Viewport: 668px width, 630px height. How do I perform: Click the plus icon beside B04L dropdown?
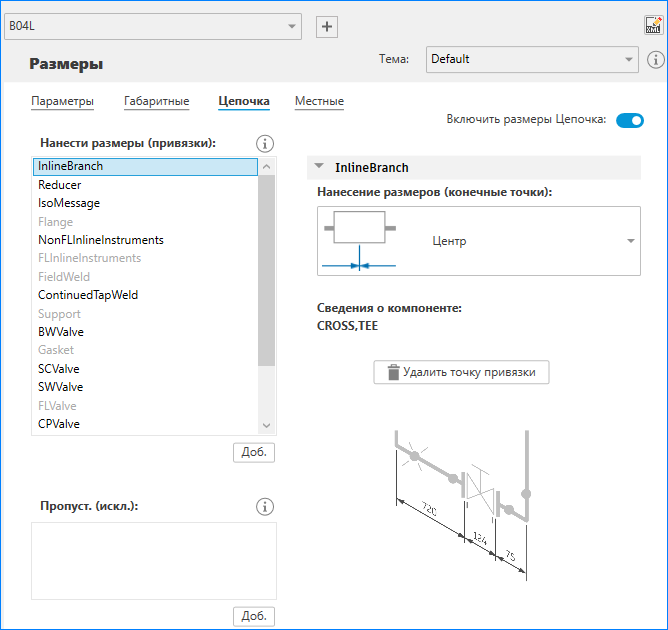(x=326, y=27)
